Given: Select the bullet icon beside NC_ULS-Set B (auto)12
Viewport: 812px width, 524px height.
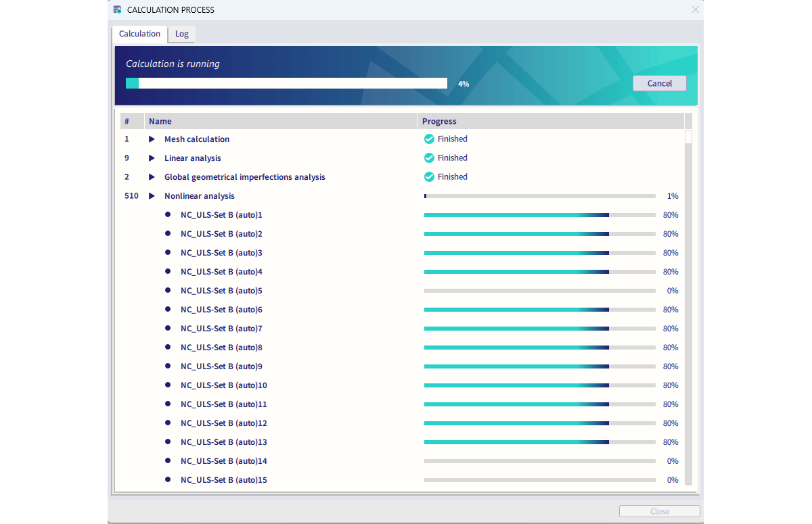Looking at the screenshot, I should [x=167, y=423].
